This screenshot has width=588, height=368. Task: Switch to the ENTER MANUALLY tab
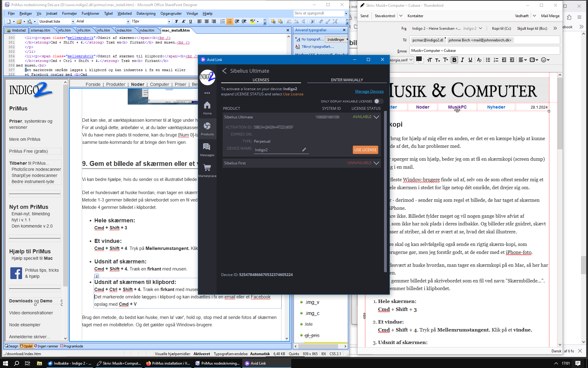tap(347, 80)
